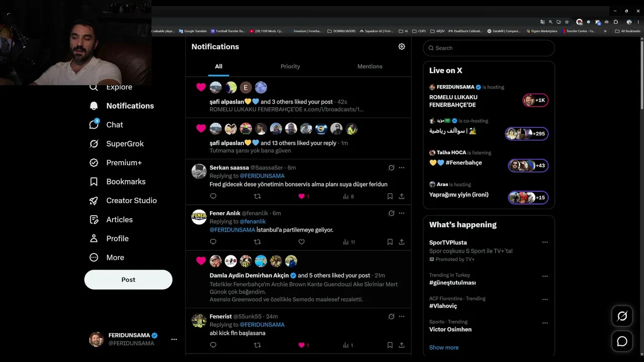Like Fener Anlık's tweet
The height and width of the screenshot is (362, 644).
301,242
